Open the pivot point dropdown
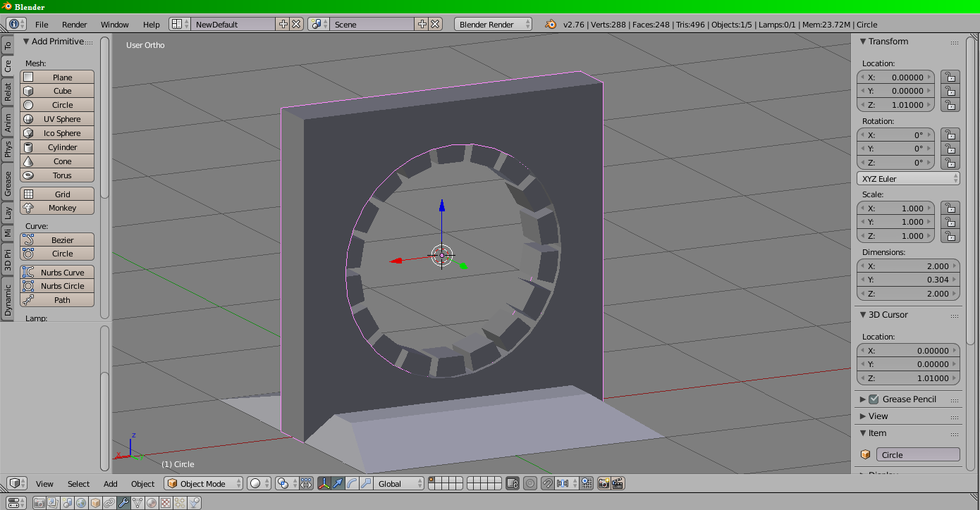980x510 pixels. click(x=287, y=483)
